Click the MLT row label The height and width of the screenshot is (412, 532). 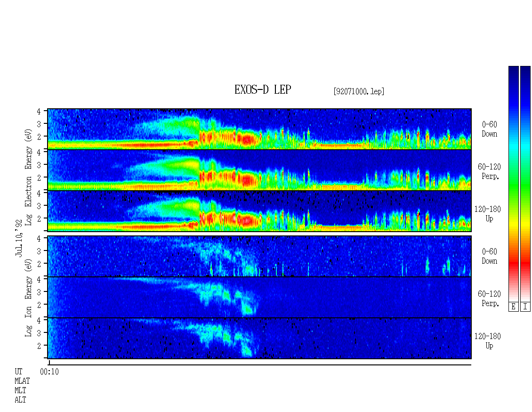(x=20, y=391)
